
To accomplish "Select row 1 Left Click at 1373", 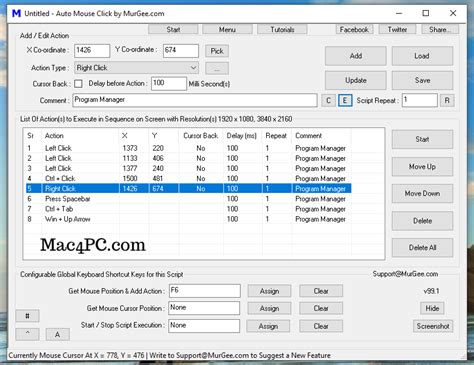I will [188, 148].
